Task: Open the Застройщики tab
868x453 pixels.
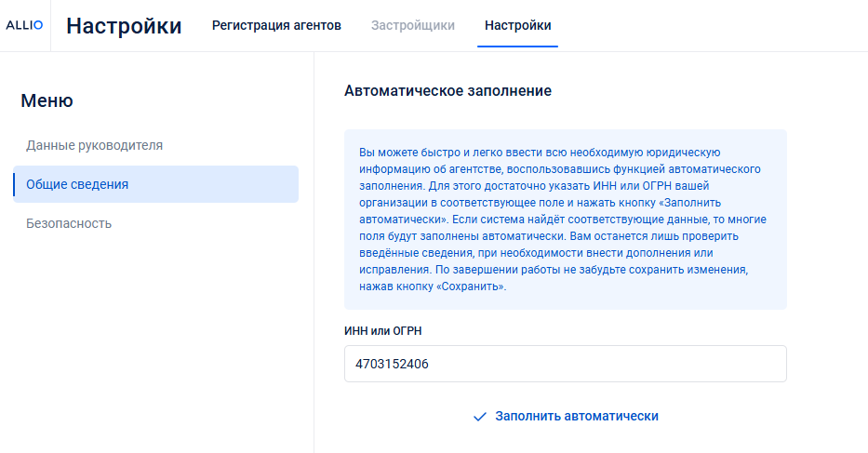Action: (412, 25)
